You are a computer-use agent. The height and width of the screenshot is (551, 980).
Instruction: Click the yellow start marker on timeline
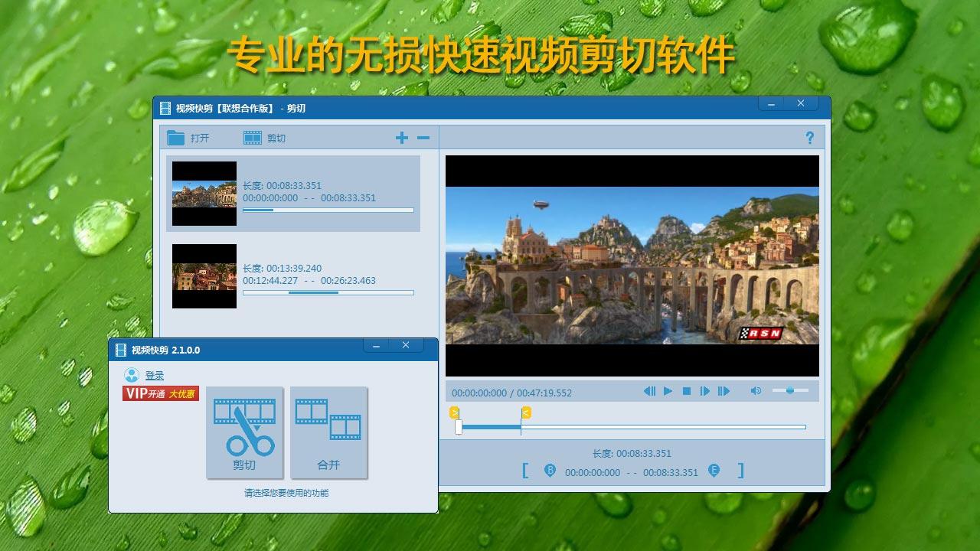click(x=454, y=412)
